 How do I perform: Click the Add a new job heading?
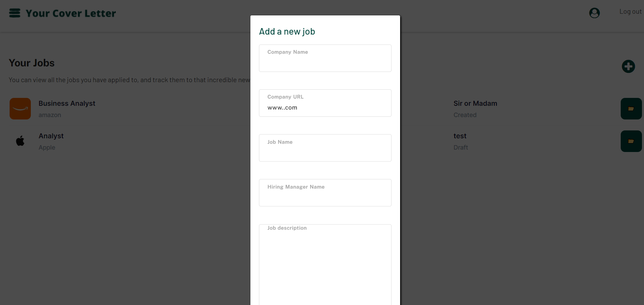(x=287, y=31)
